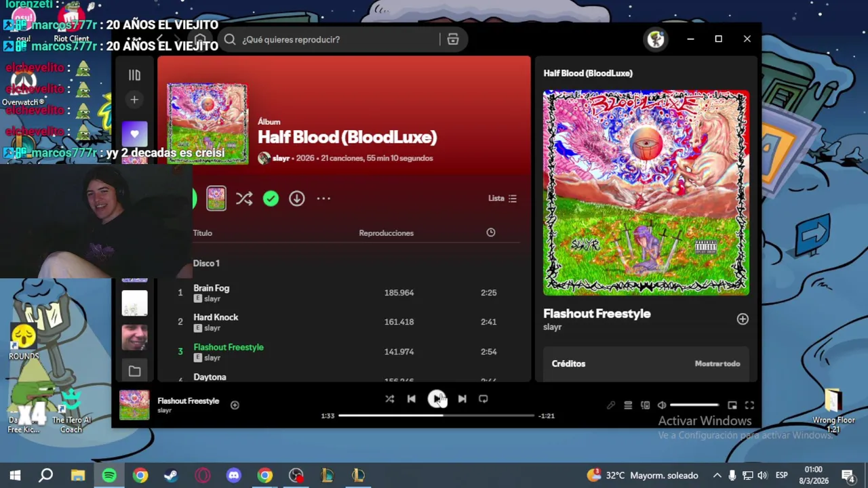Open the Windows Start menu

pos(15,476)
